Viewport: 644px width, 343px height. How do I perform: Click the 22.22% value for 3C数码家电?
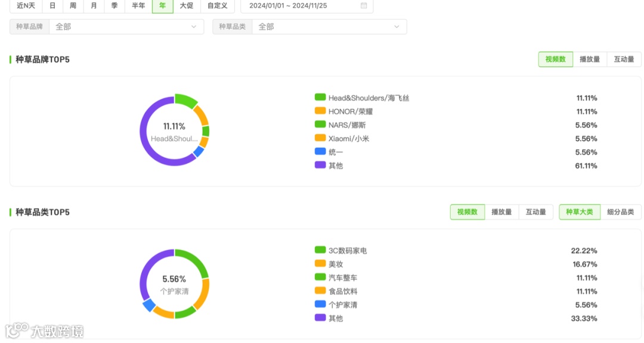(584, 251)
